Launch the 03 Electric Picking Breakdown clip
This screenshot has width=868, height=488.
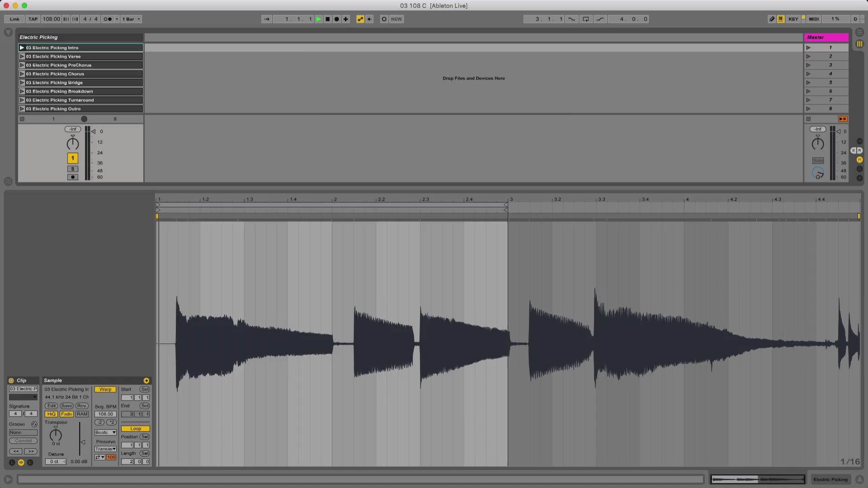pyautogui.click(x=22, y=91)
